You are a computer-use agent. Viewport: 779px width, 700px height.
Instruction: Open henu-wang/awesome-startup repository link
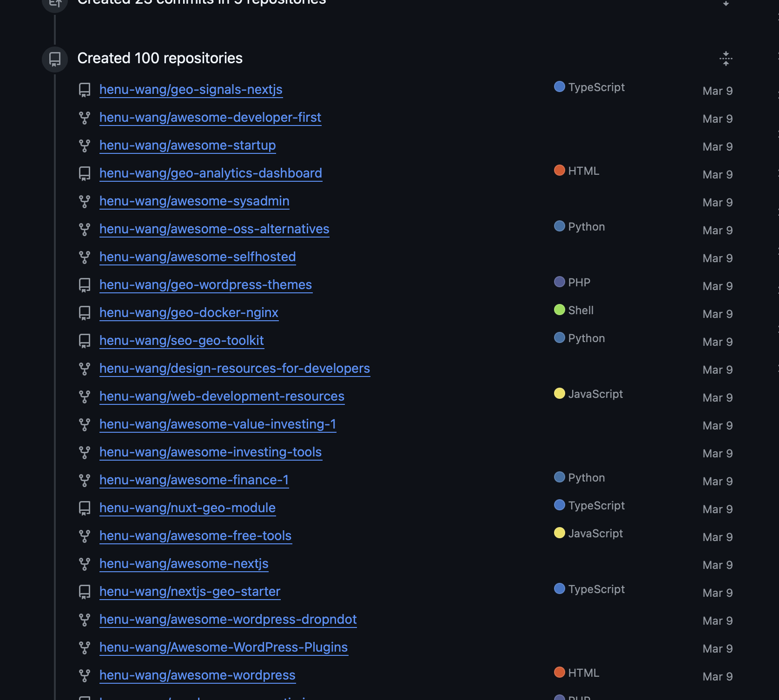tap(187, 145)
